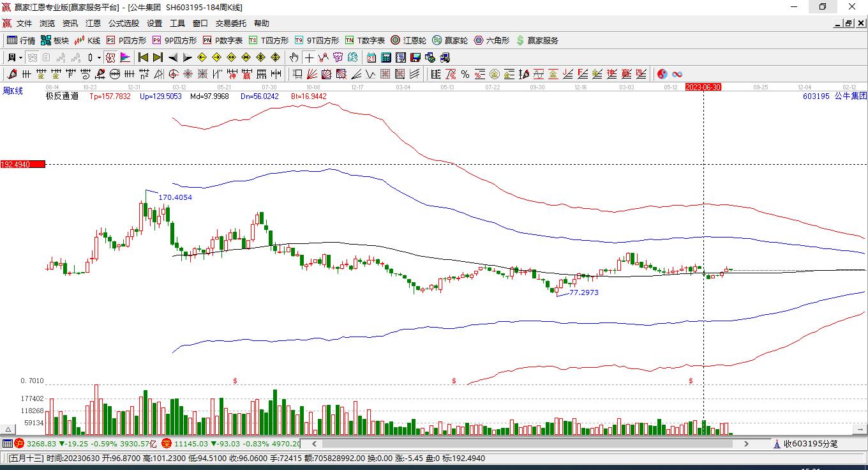Open the P数字表 tool
The width and height of the screenshot is (868, 470).
point(223,40)
